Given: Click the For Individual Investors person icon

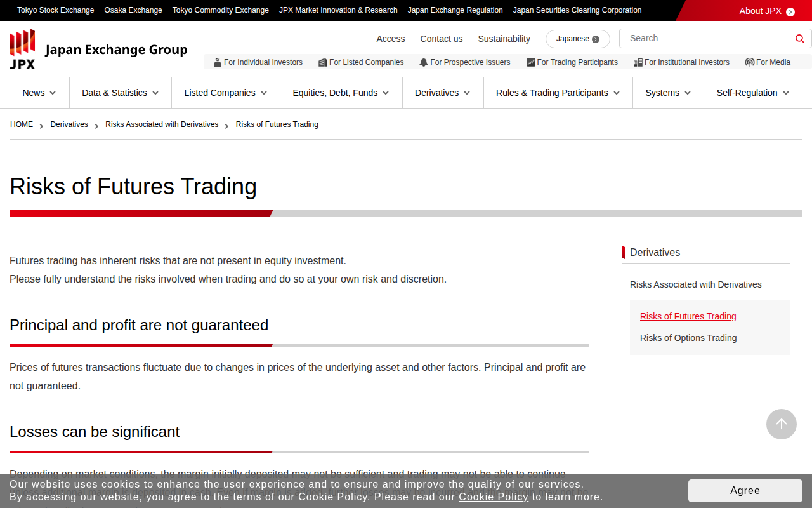Looking at the screenshot, I should point(218,62).
